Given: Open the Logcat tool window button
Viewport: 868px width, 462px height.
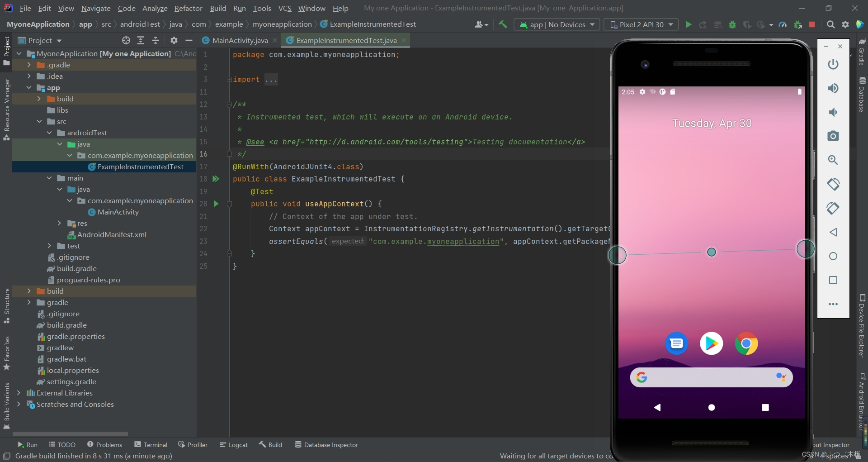Looking at the screenshot, I should click(234, 445).
